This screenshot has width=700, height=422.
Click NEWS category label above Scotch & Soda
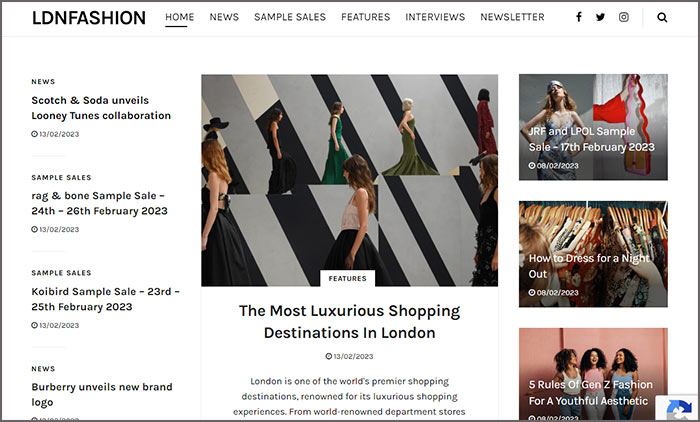(x=43, y=82)
